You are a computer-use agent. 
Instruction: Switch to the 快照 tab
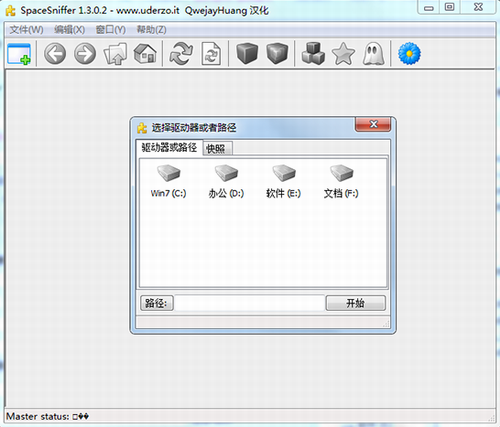216,148
